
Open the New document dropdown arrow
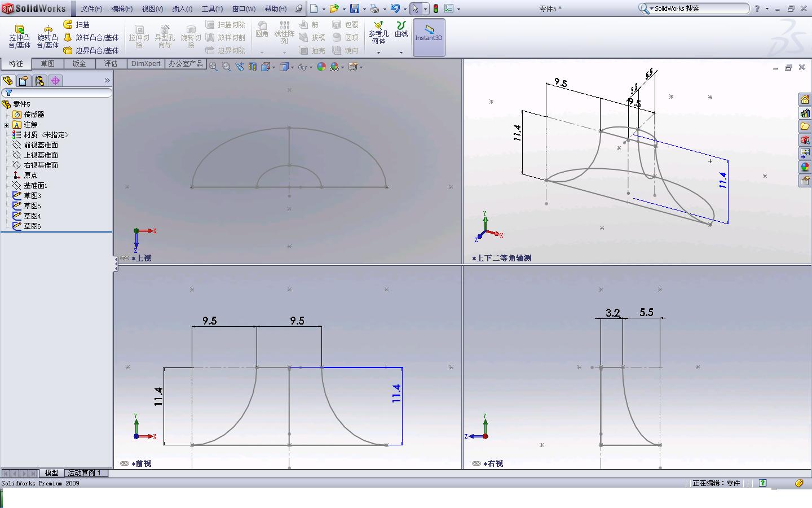[324, 9]
